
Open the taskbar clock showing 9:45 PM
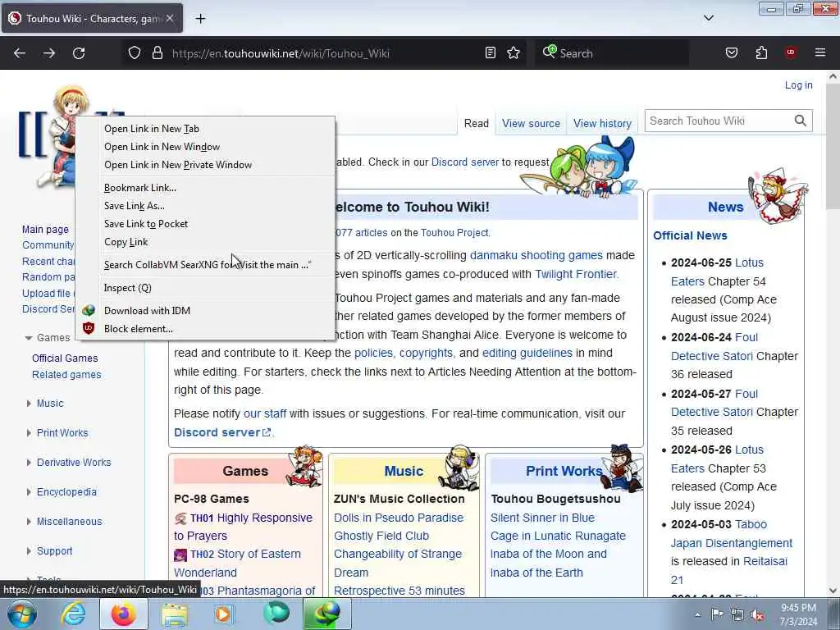coord(798,614)
